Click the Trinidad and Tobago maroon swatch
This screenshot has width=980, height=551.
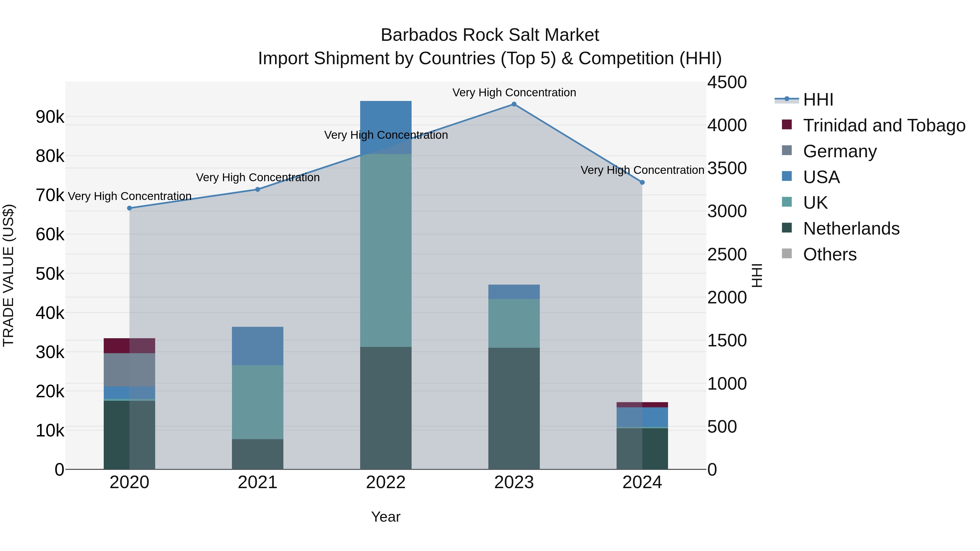pos(787,124)
